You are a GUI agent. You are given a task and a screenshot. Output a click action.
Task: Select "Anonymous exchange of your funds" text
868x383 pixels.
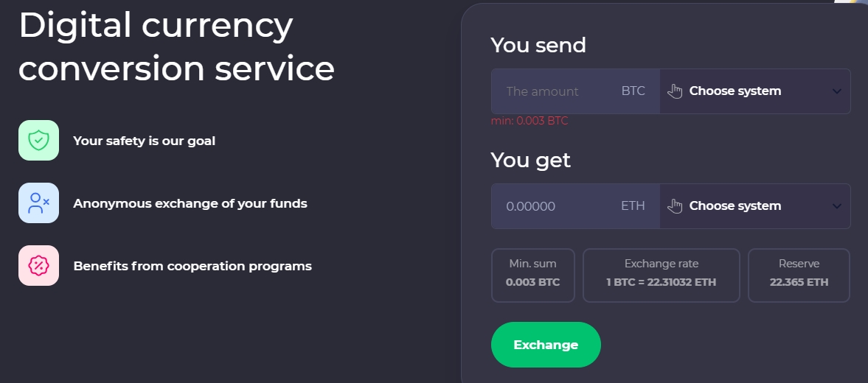pyautogui.click(x=190, y=203)
